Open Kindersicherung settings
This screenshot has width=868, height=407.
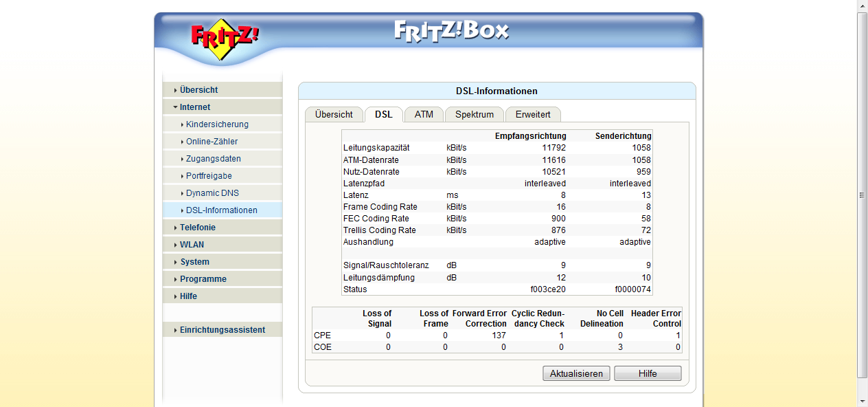point(217,124)
